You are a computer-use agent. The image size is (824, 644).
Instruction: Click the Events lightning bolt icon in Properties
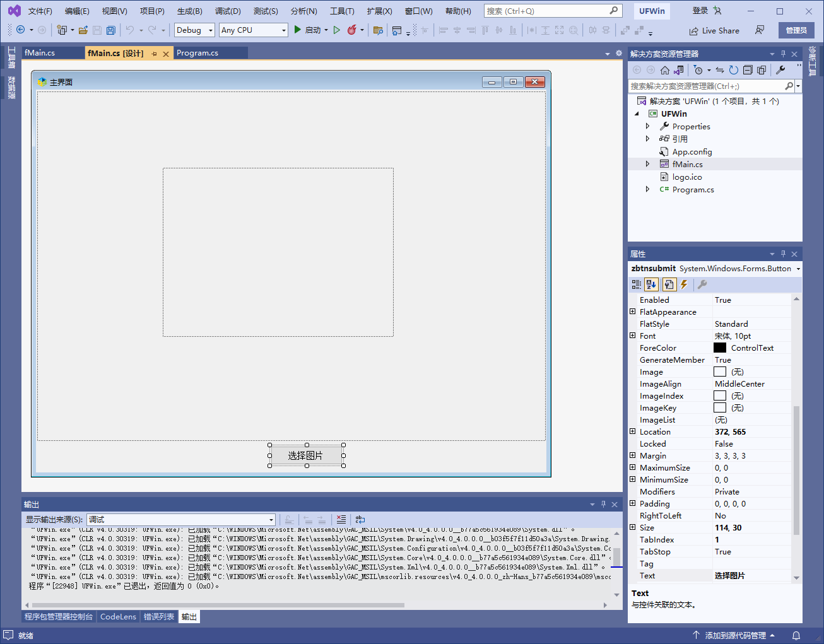click(x=684, y=284)
